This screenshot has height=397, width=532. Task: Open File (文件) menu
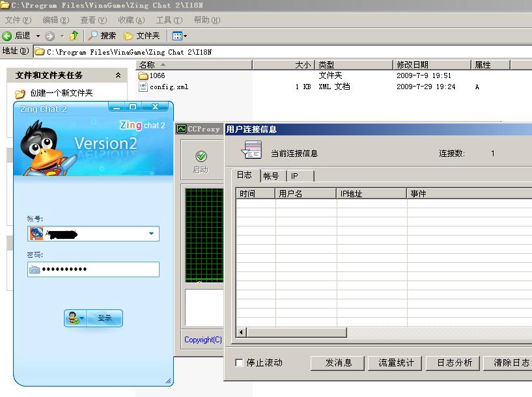click(18, 20)
